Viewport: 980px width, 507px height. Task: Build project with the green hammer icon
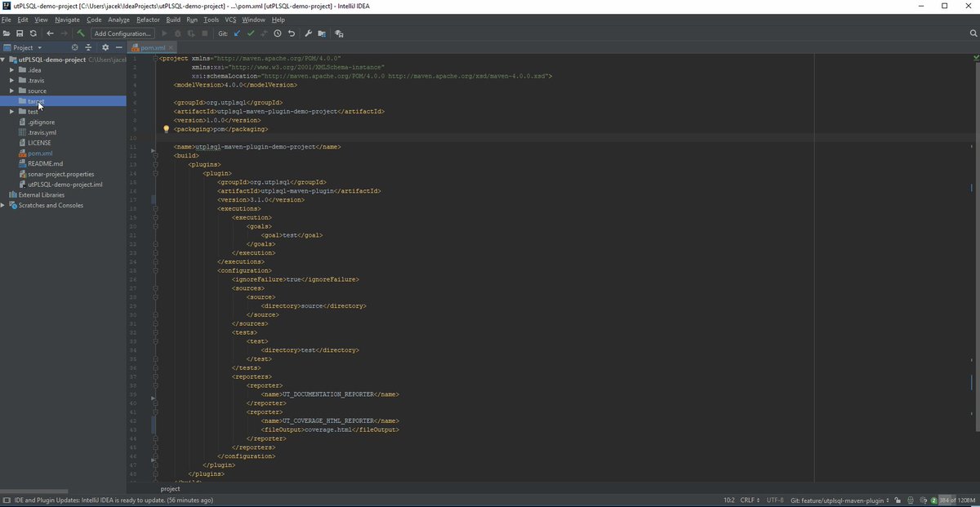click(81, 33)
